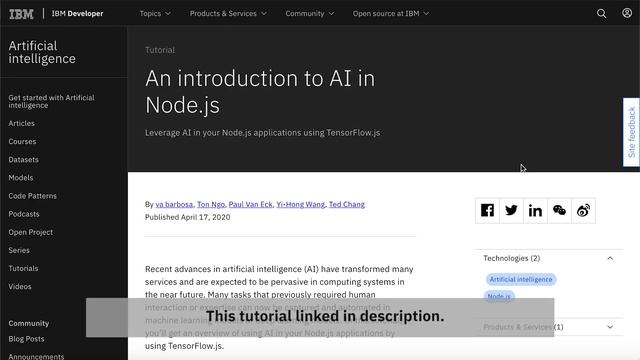Click the Published April 17, 2020 date

tap(188, 217)
